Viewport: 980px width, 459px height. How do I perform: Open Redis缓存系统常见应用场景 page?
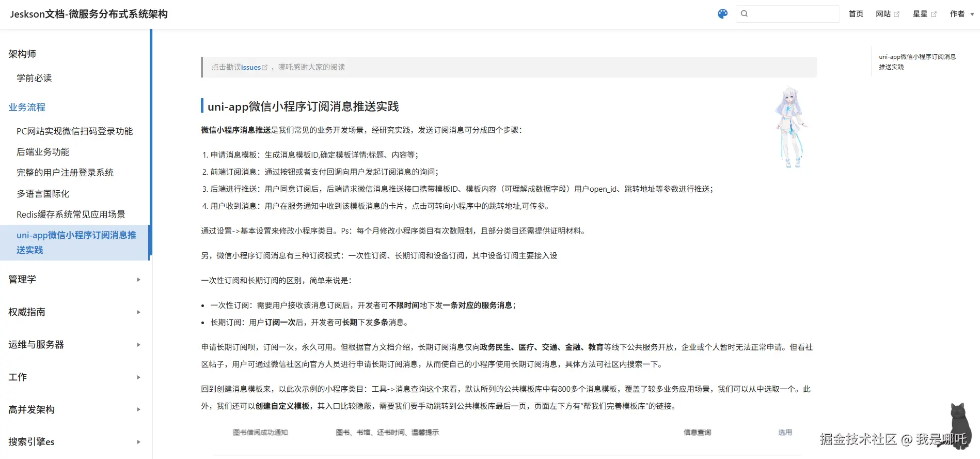(x=71, y=215)
